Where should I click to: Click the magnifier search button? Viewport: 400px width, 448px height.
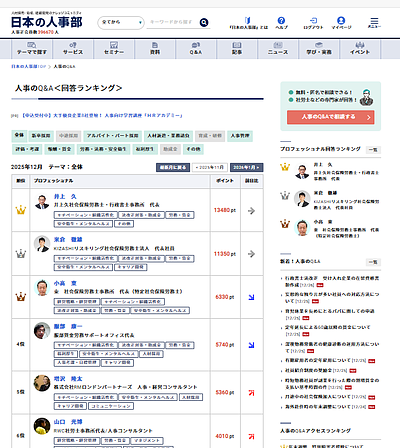click(204, 22)
